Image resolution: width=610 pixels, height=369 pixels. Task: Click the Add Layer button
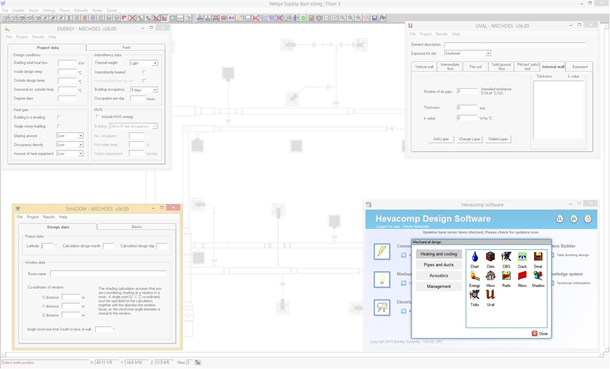441,139
